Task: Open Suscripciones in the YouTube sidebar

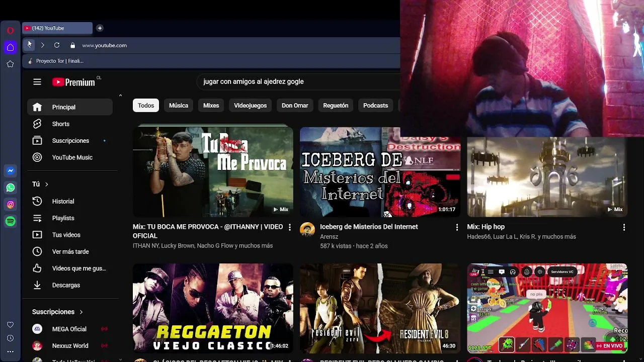Action: pos(70,141)
